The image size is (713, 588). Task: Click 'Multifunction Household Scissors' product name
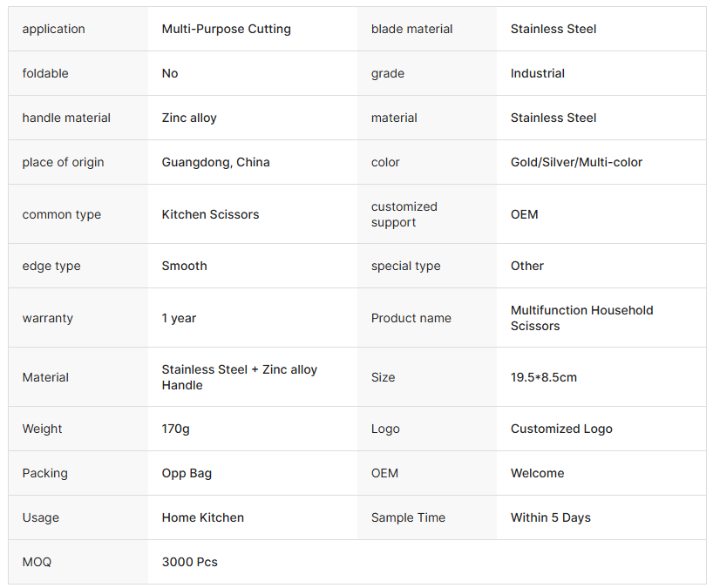point(581,318)
